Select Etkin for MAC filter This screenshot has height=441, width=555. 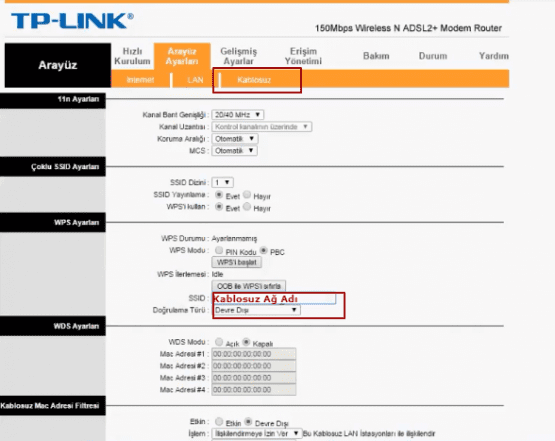pos(219,422)
